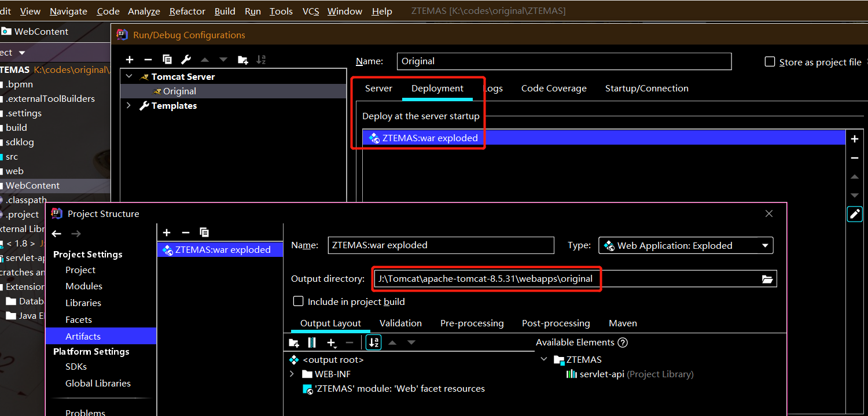Viewport: 868px width, 416px height.
Task: Open VCS menu
Action: coord(311,11)
